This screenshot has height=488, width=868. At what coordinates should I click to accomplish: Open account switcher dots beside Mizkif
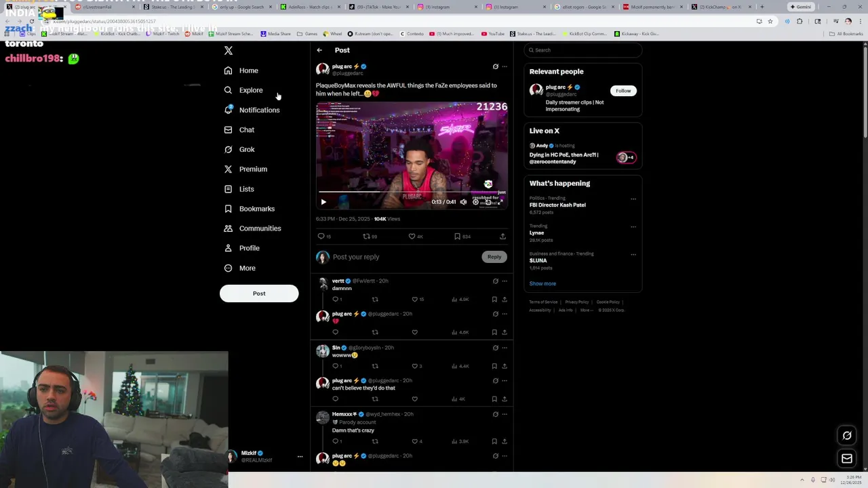tap(300, 457)
